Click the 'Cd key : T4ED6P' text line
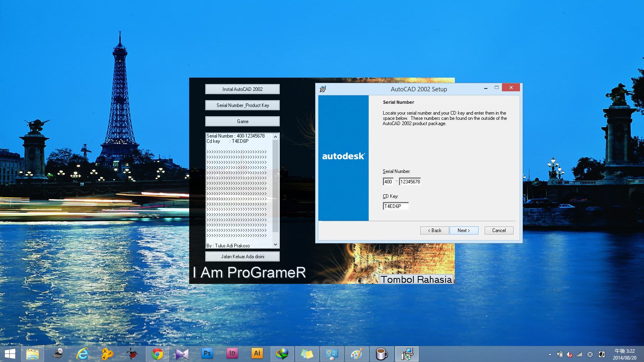 coord(227,141)
